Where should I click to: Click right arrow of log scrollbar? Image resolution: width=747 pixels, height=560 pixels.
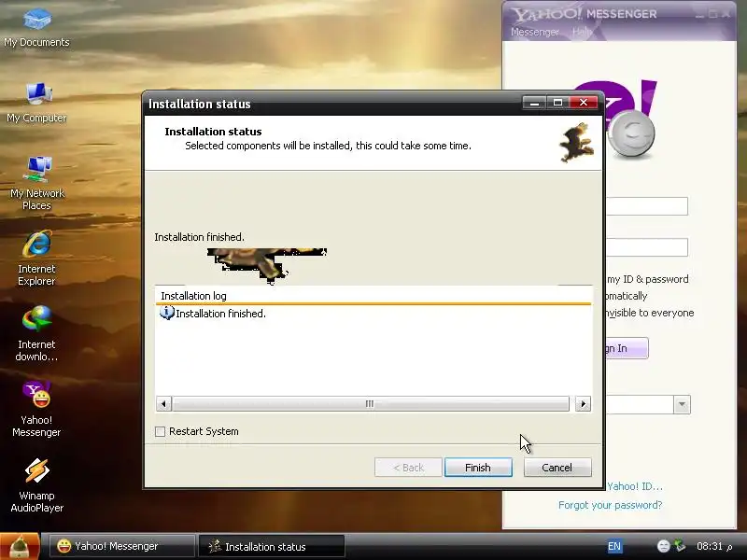tap(583, 404)
